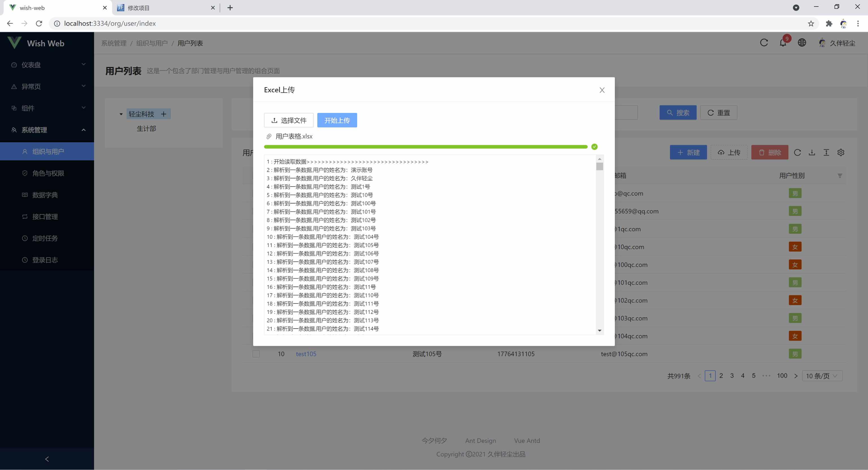
Task: Select the 生计部 tree node
Action: pyautogui.click(x=146, y=129)
